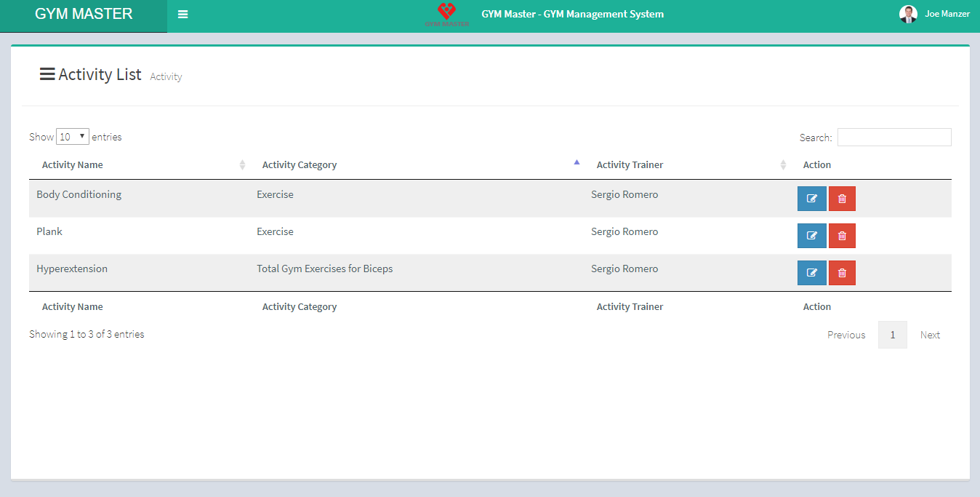Screen dimensions: 980x497
Task: Click the Search input field
Action: click(893, 138)
